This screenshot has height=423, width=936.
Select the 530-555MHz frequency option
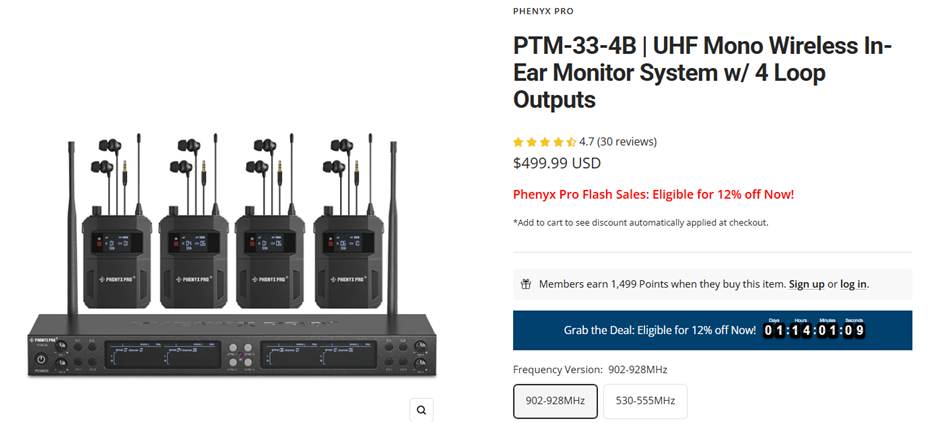(x=645, y=401)
